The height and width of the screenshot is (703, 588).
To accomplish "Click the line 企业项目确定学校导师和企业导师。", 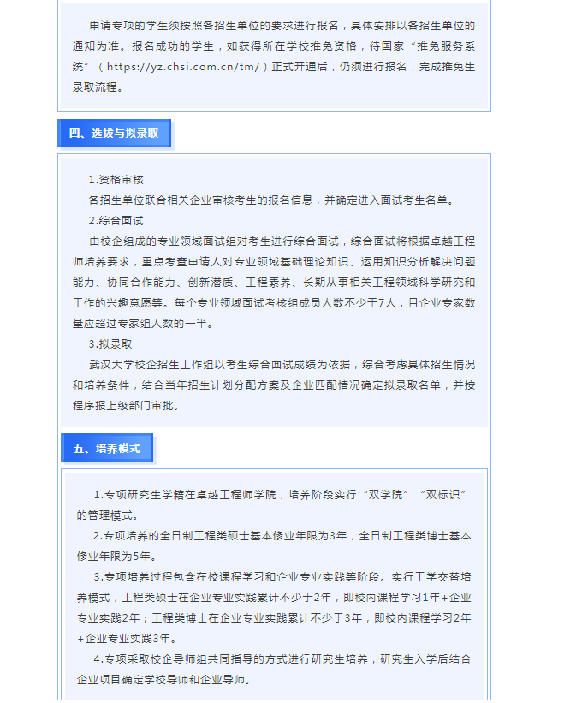I will (x=165, y=680).
